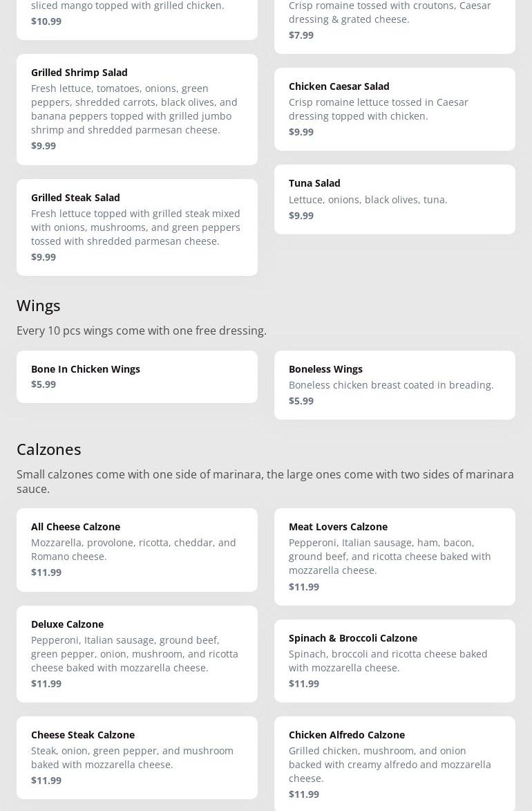Select the Grilled Steak Salad card
This screenshot has width=532, height=811.
pyautogui.click(x=137, y=227)
